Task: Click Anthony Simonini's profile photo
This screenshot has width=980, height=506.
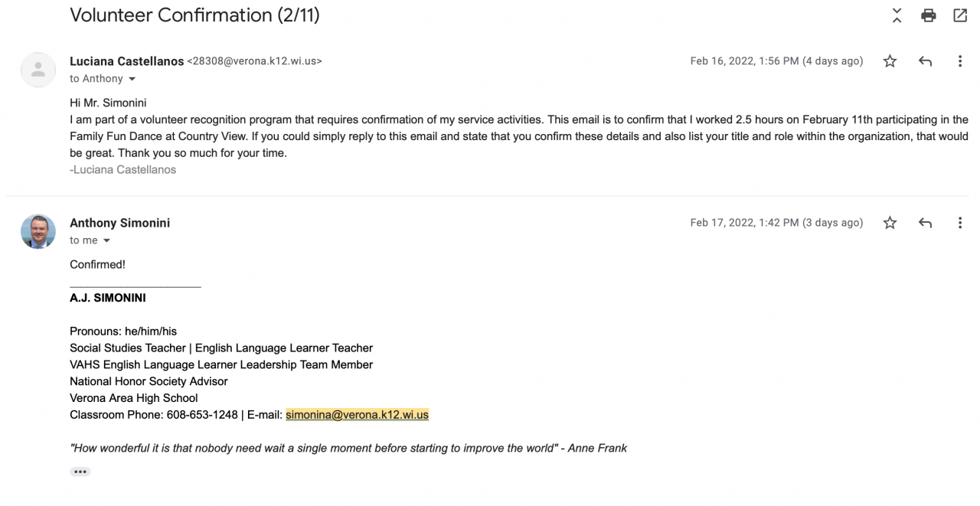Action: [x=38, y=231]
